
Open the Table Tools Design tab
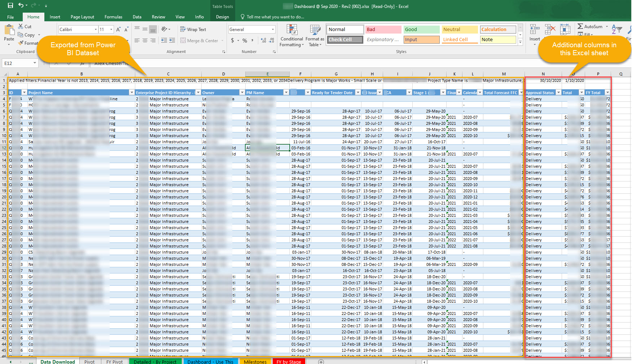pos(223,17)
